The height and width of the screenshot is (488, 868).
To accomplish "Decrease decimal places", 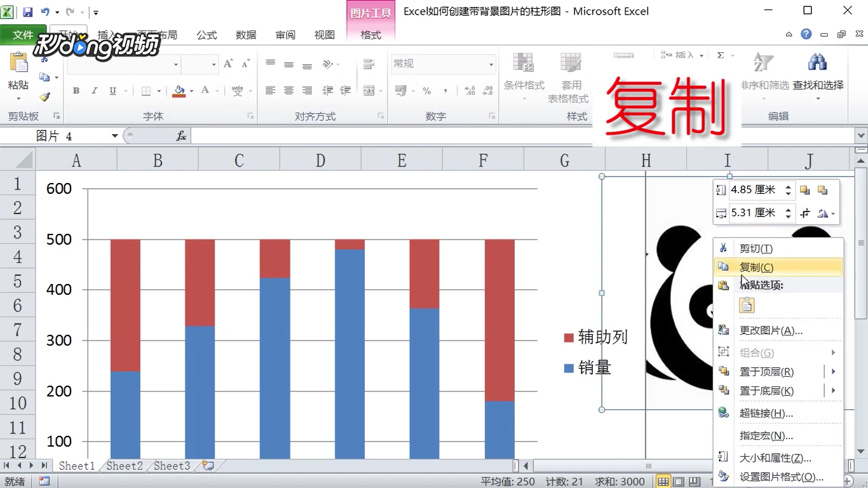I will pos(488,91).
